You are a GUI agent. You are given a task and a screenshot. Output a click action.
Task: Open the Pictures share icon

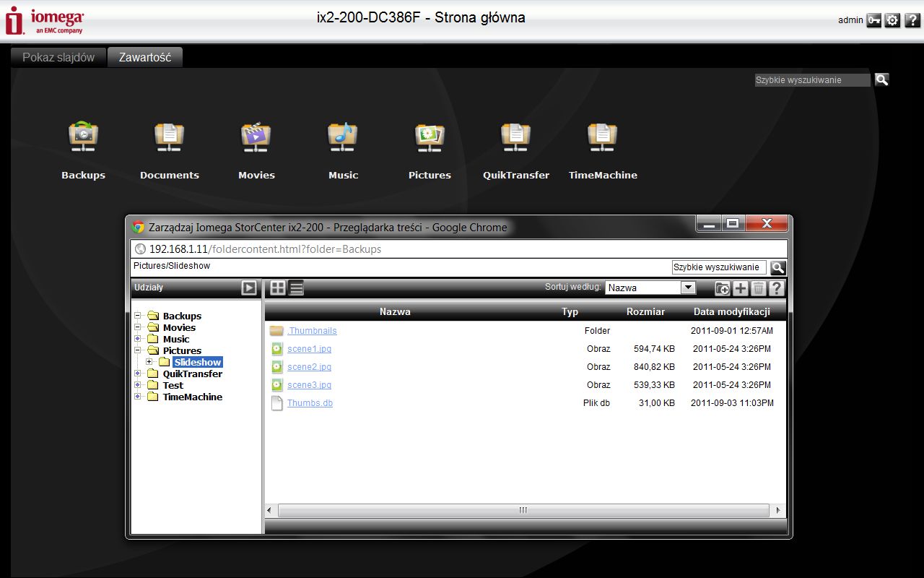(430, 137)
